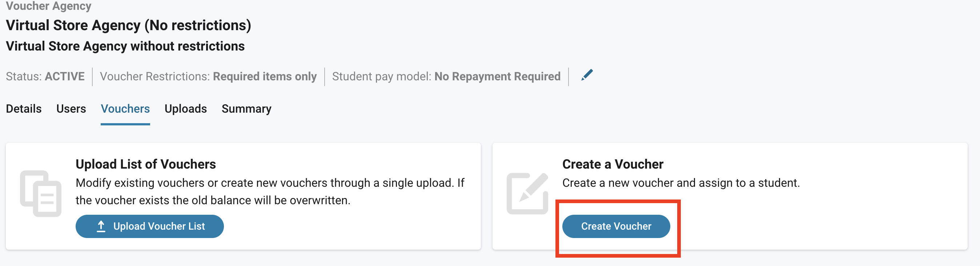The height and width of the screenshot is (266, 980).
Task: Click the Status: ACTIVE label
Action: click(x=45, y=76)
